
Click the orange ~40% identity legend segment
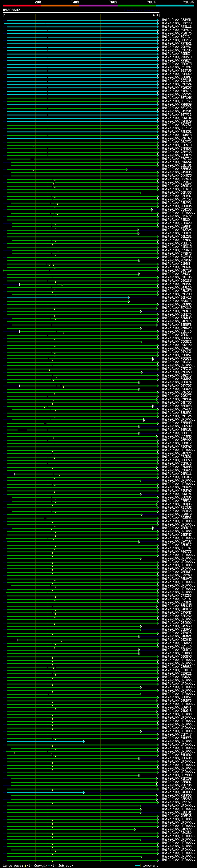(x=60, y=6)
